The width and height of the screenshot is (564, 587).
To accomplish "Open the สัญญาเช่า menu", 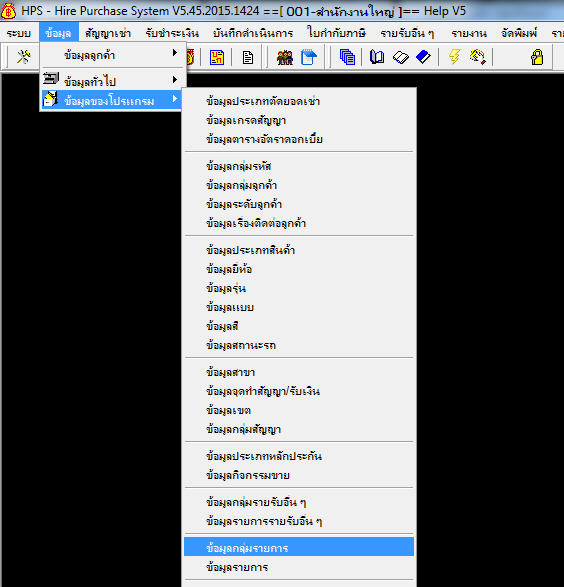I will pos(108,33).
